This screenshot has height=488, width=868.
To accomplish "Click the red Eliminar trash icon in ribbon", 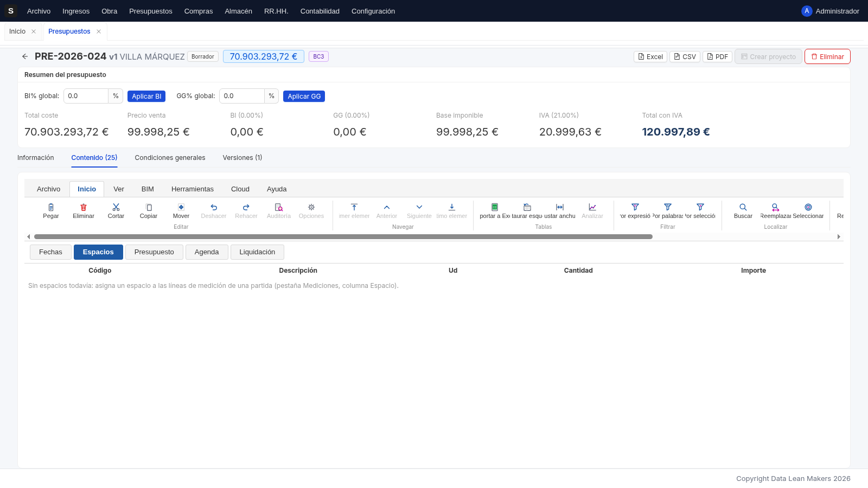I will point(84,207).
